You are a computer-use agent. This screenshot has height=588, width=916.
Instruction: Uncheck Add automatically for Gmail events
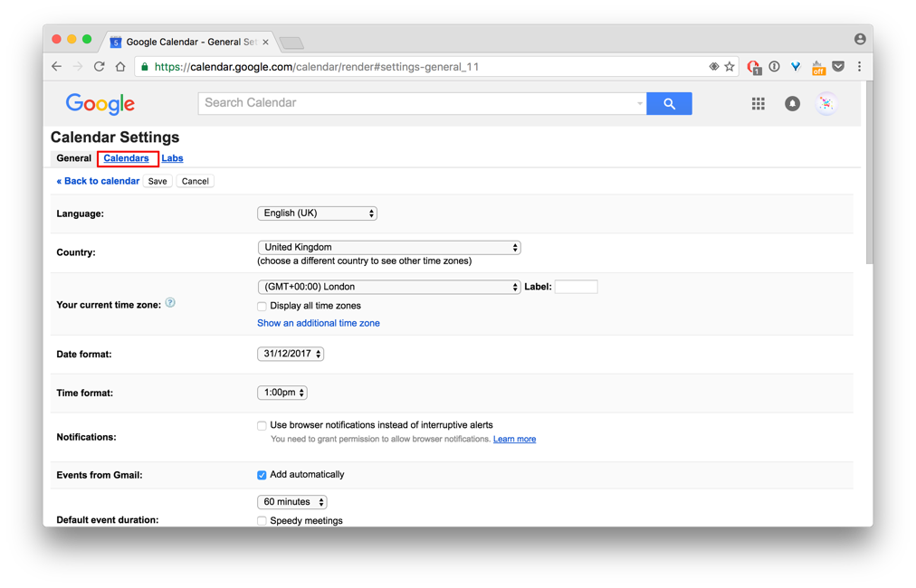[262, 475]
